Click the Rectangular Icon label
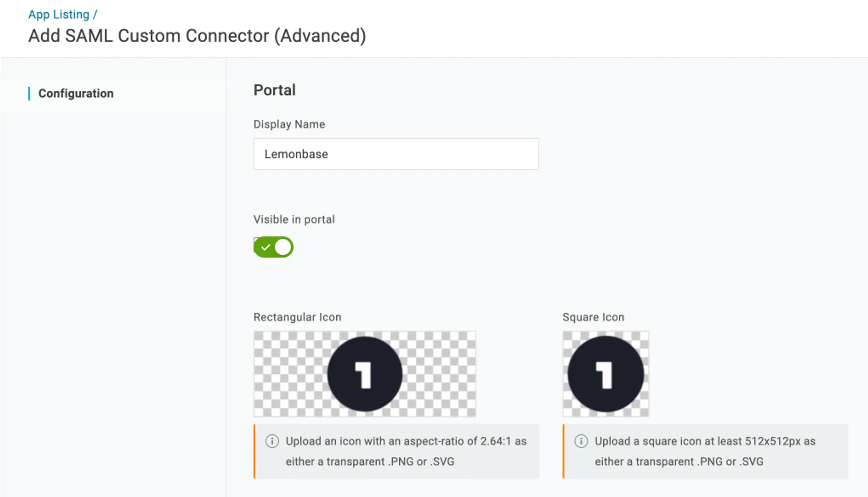Viewport: 868px width, 497px height. point(298,317)
